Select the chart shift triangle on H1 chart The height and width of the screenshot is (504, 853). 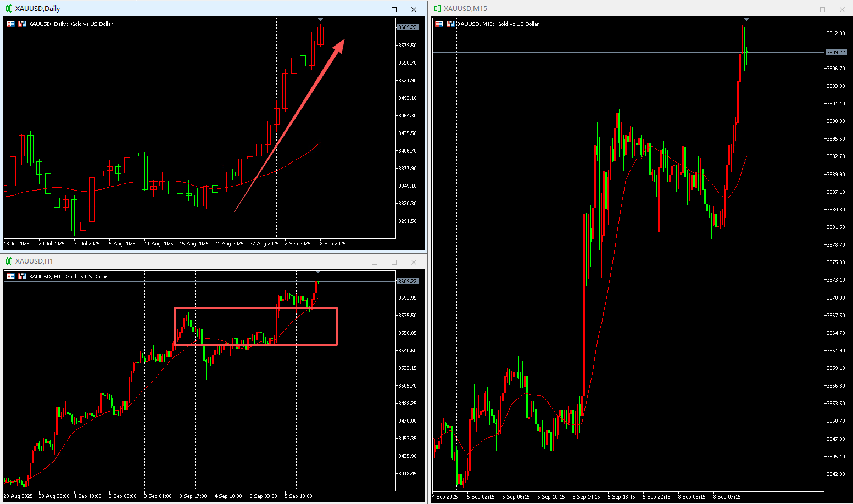(319, 272)
